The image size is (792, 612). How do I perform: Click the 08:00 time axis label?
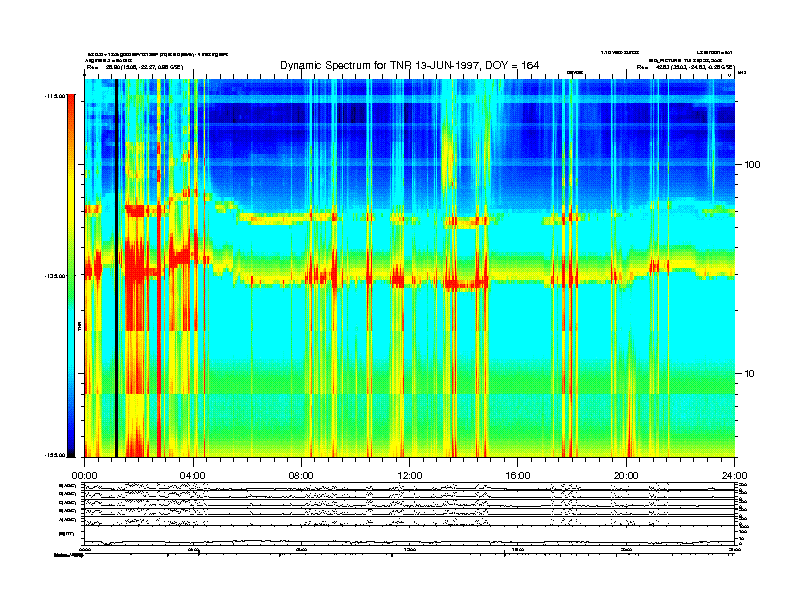(301, 476)
